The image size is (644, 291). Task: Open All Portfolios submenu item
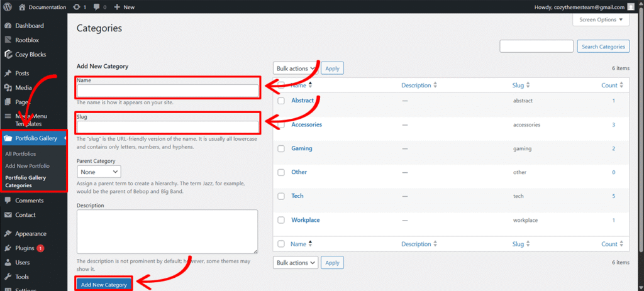[x=20, y=154]
